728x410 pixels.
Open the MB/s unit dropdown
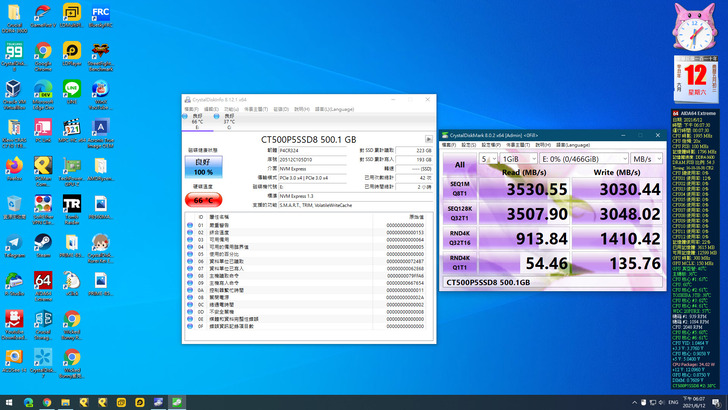[646, 158]
